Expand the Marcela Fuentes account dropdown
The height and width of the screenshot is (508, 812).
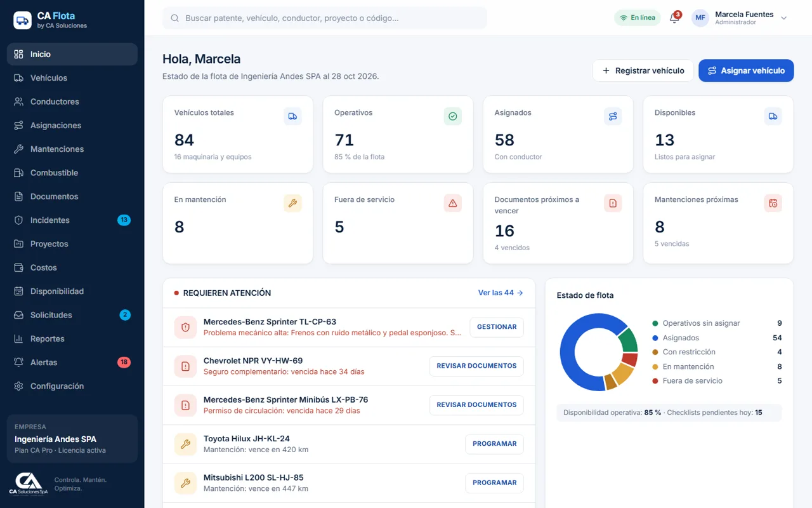click(x=784, y=18)
